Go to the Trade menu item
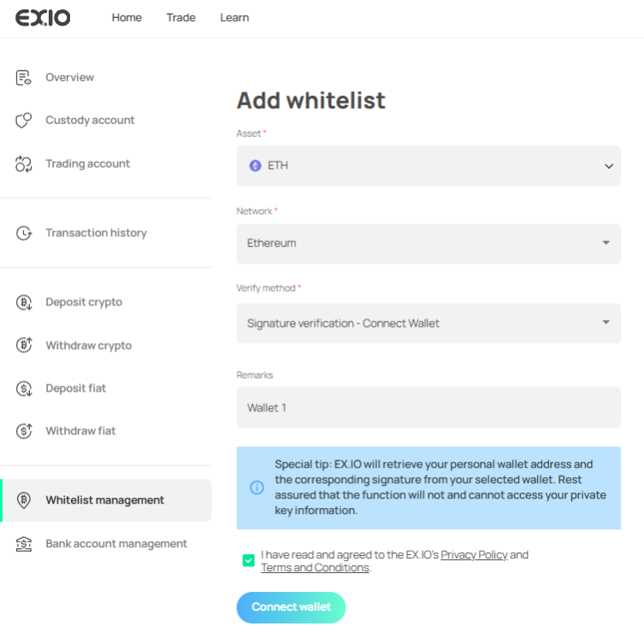This screenshot has height=644, width=644. (180, 18)
